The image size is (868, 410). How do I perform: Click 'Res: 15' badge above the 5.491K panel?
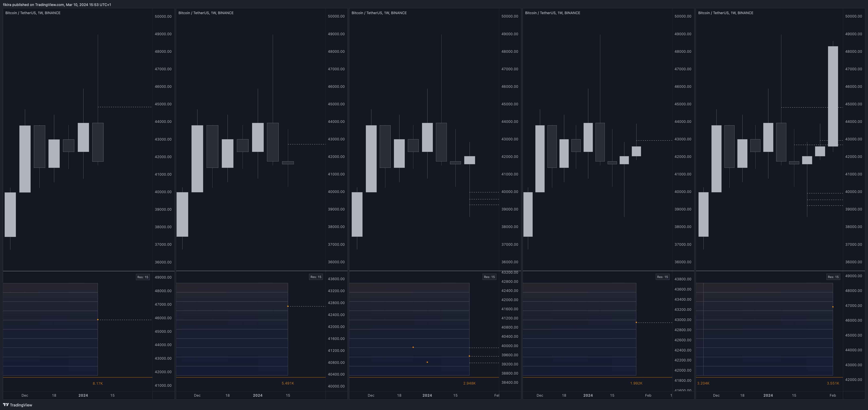point(316,277)
